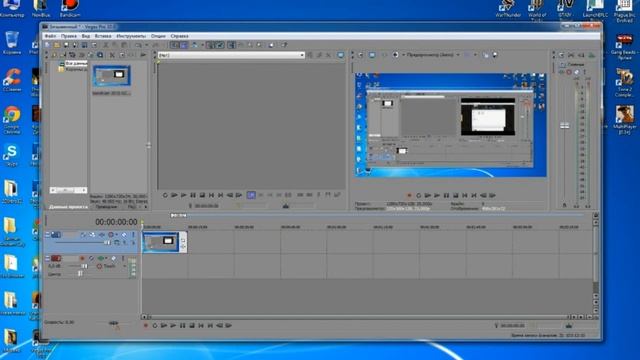Open the Правка menu
Image resolution: width=640 pixels, height=360 pixels.
(x=69, y=36)
